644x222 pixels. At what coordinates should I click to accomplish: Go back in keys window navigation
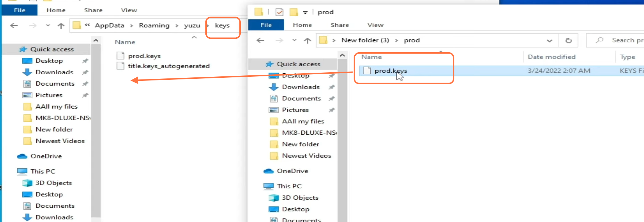pyautogui.click(x=14, y=25)
